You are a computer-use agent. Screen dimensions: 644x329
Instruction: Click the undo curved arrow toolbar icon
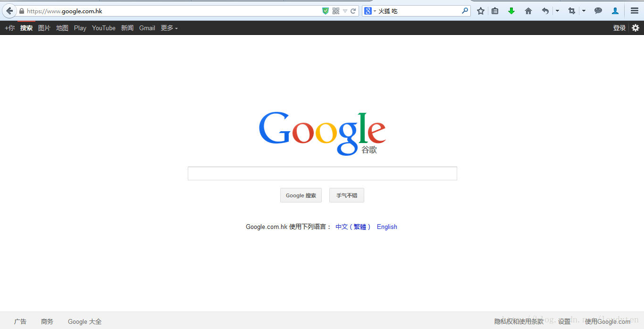point(545,11)
